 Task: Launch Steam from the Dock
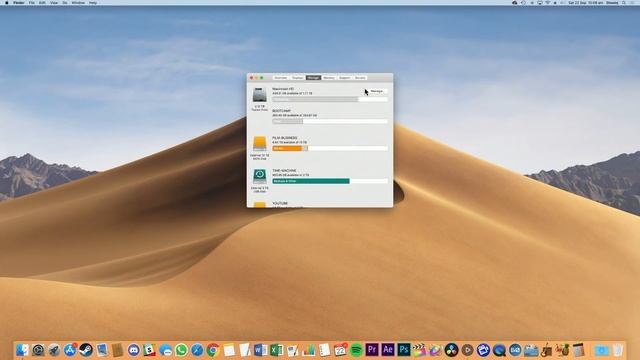tap(86, 350)
